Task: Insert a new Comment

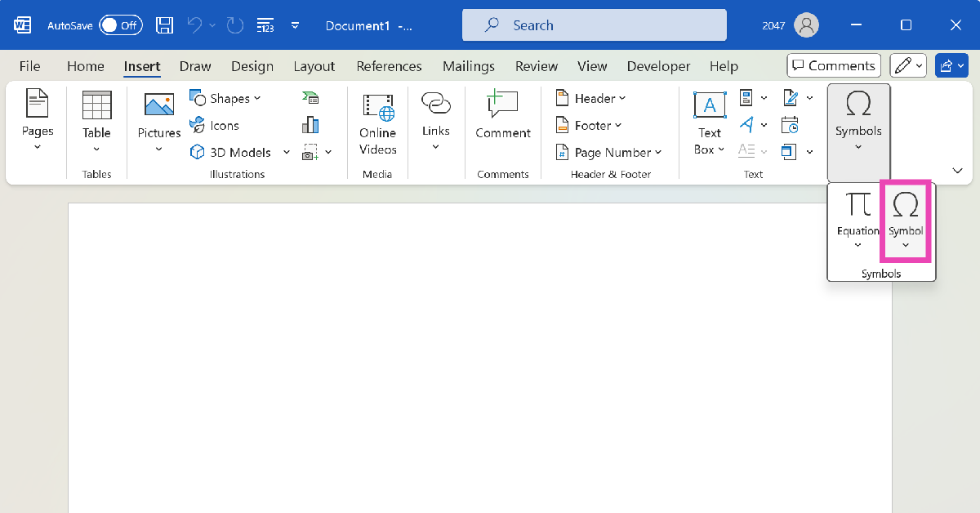Action: click(503, 115)
